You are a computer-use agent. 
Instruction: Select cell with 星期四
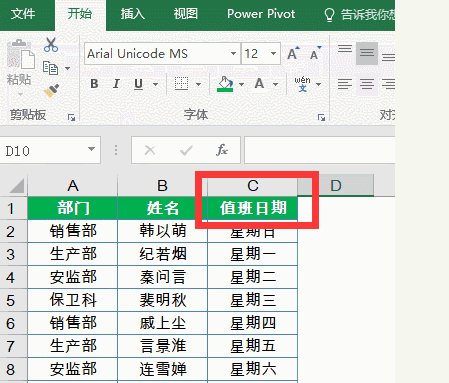253,323
